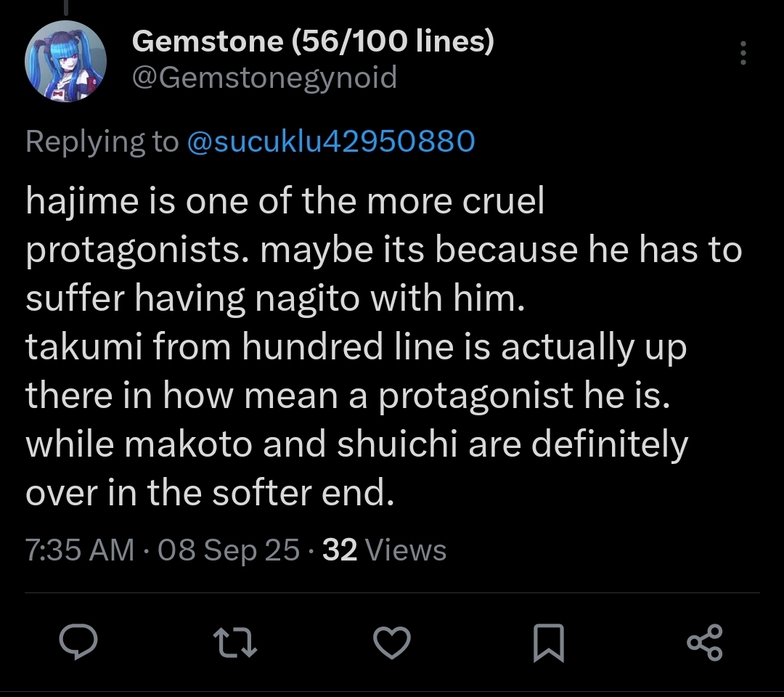Viewport: 784px width, 697px height.
Task: Open the reply composer via speech bubble icon
Action: [77, 642]
